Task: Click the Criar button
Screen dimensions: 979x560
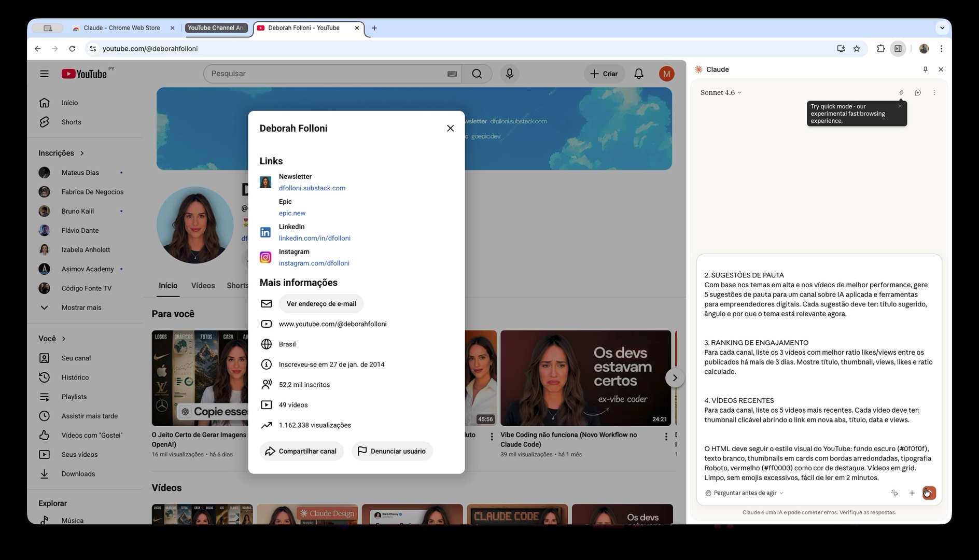Action: (604, 74)
